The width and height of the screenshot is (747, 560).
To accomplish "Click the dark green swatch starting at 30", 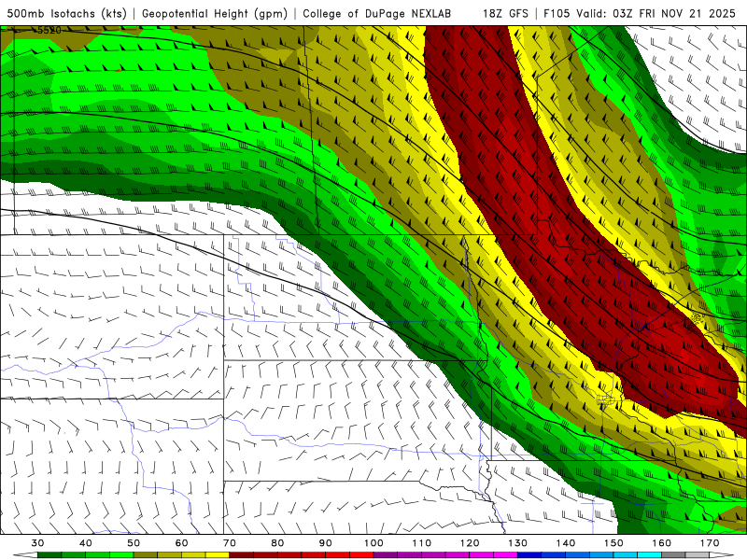I will tap(49, 554).
